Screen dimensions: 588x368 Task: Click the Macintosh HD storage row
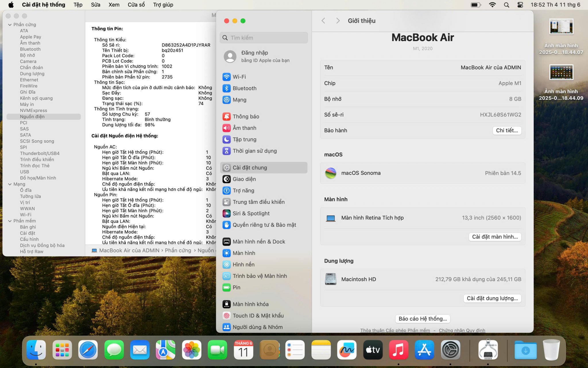tap(423, 279)
